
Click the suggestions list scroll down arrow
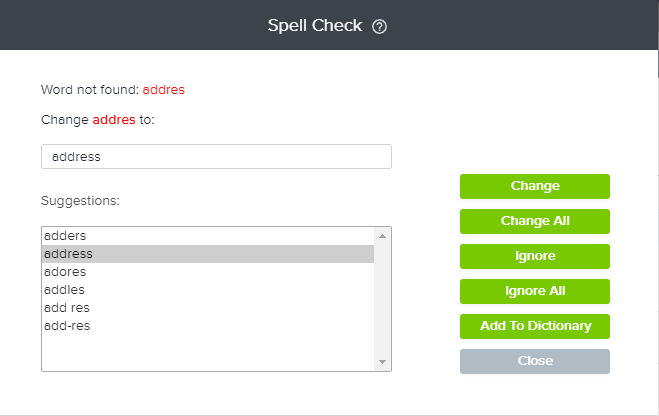click(382, 362)
